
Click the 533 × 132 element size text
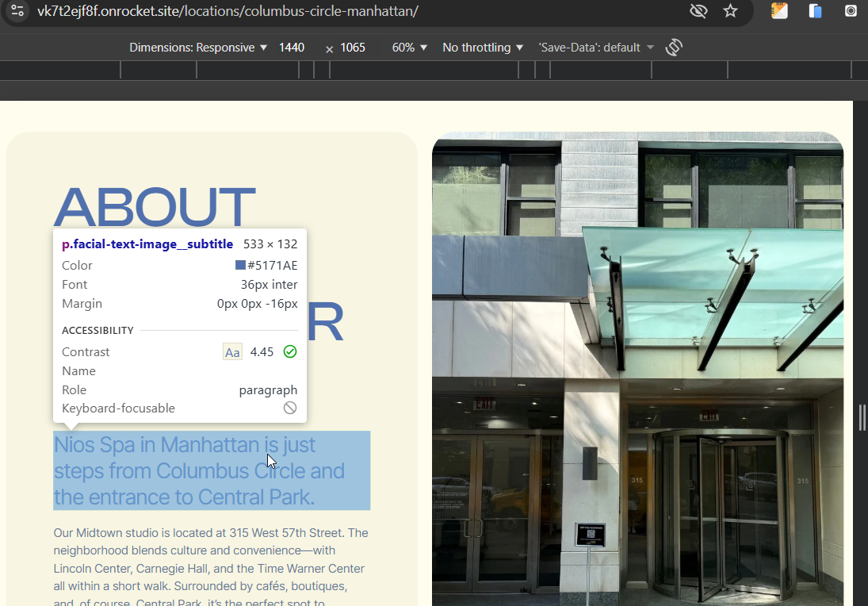click(270, 244)
